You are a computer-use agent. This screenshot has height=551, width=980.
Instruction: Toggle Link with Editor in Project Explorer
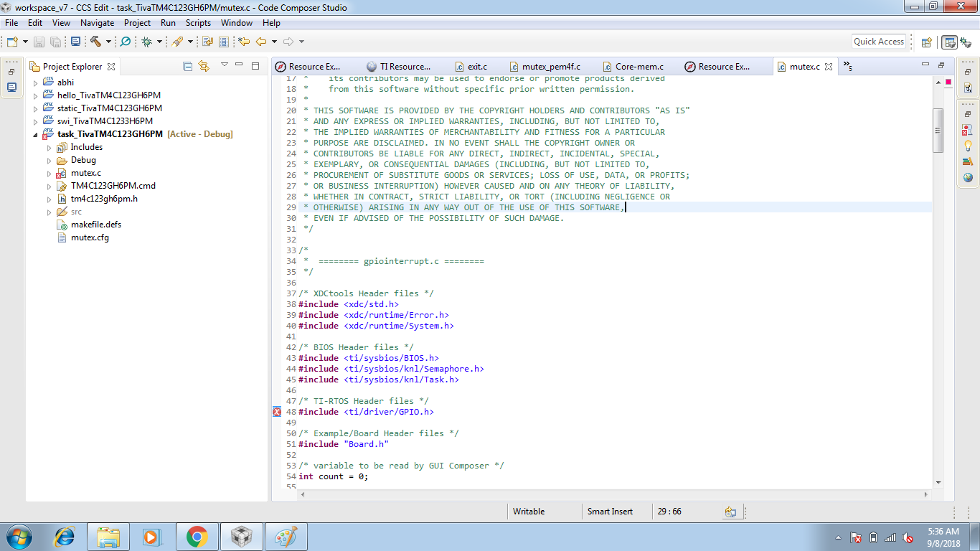click(204, 66)
